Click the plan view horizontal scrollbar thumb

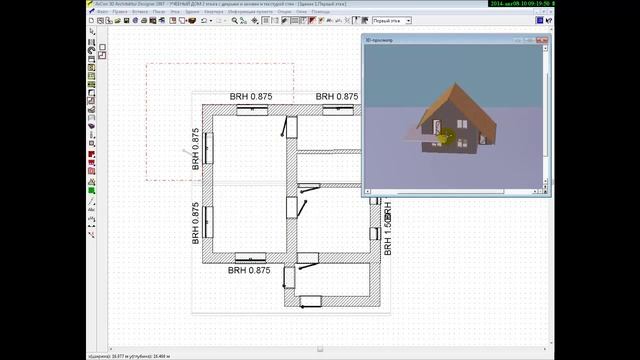(320, 349)
